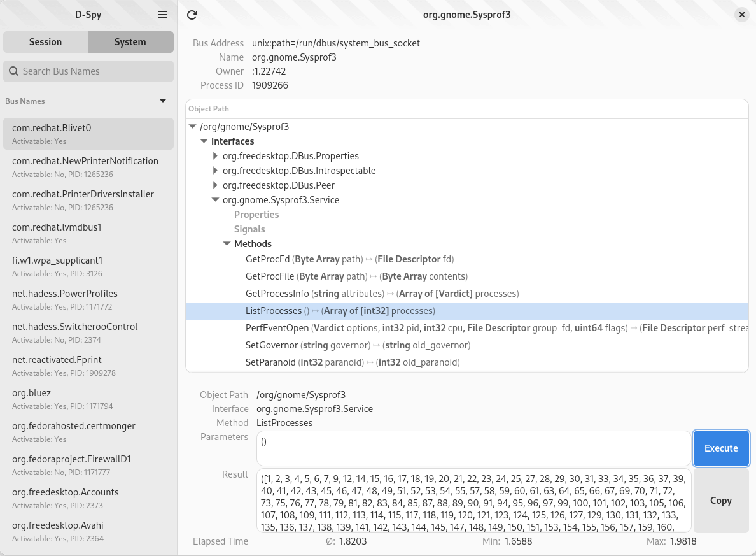Select net.hadess.SwitcherooControl bus name
Image resolution: width=756 pixels, height=556 pixels.
(88, 332)
